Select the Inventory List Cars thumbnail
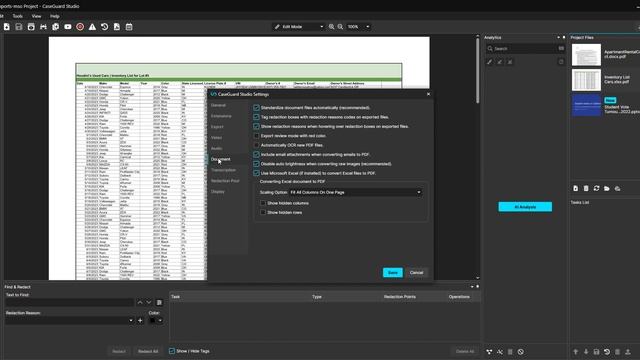The height and width of the screenshot is (360, 640). 587,80
